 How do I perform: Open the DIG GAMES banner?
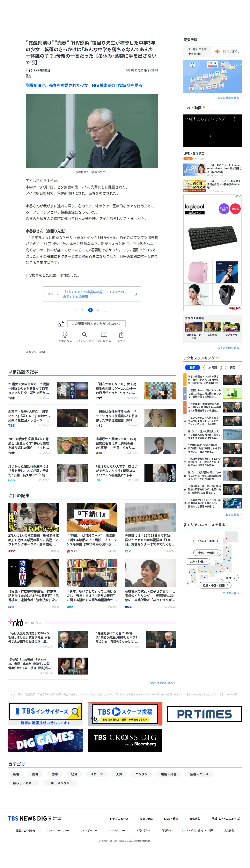[46, 740]
